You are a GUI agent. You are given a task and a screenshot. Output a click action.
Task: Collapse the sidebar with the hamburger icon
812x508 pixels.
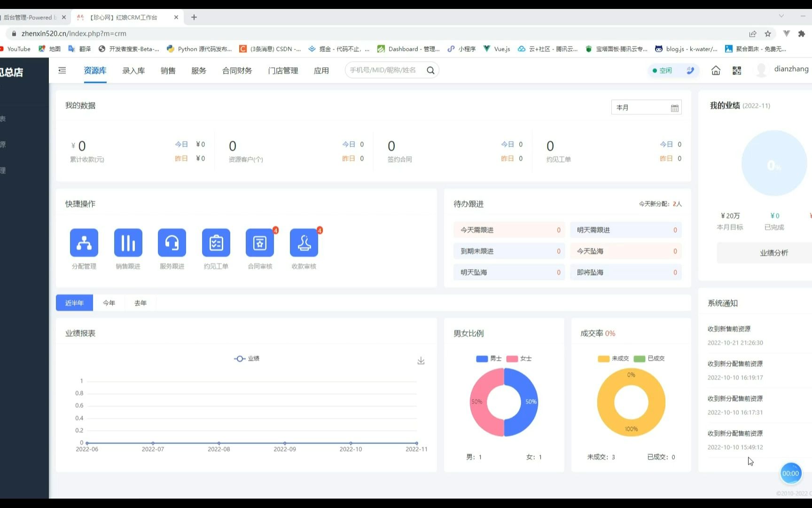62,71
